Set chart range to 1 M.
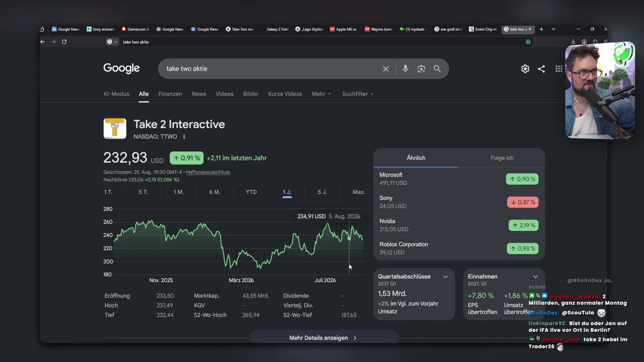This screenshot has width=644, height=362. click(x=179, y=192)
